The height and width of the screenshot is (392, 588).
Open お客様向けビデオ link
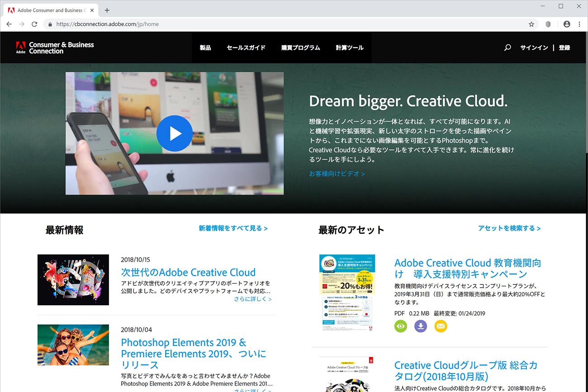[337, 173]
